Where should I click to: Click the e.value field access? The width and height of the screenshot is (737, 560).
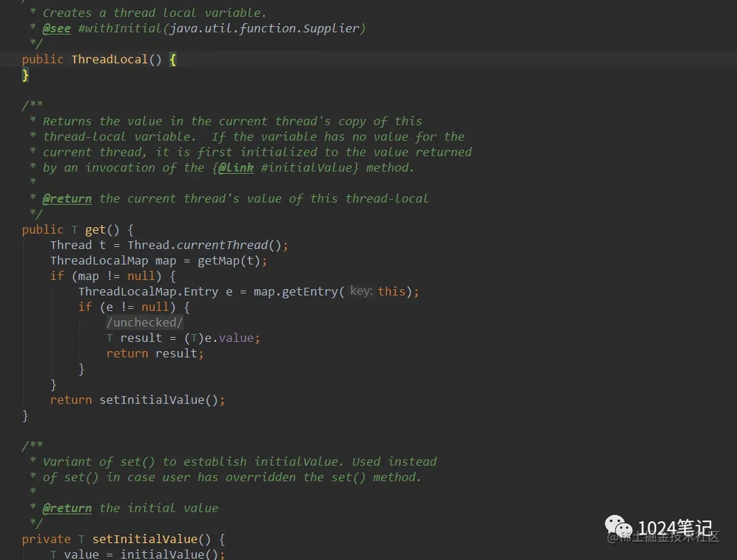pos(232,338)
